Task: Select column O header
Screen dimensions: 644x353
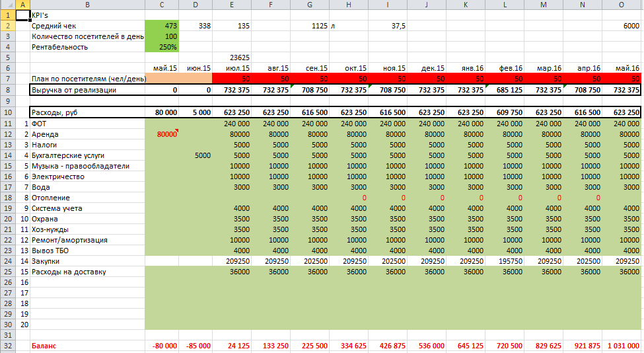Action: (x=622, y=5)
